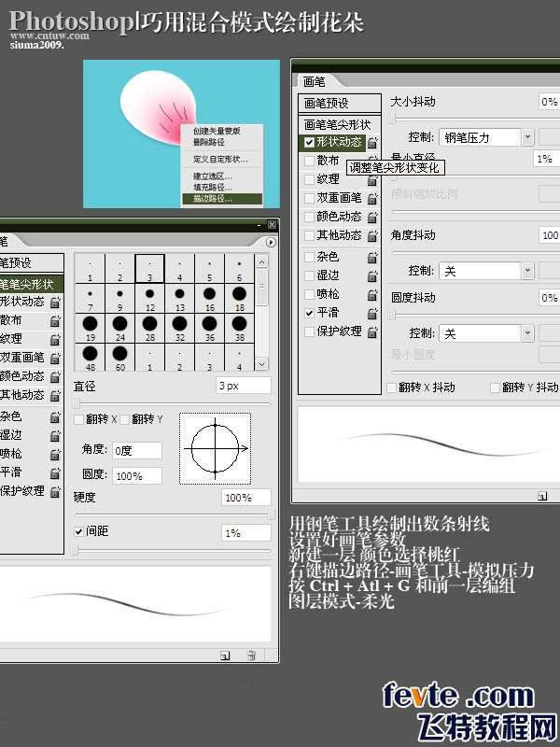Viewport: 560px width, 747px height.
Task: Uncheck the 间距 spacing checkbox
Action: pyautogui.click(x=79, y=531)
